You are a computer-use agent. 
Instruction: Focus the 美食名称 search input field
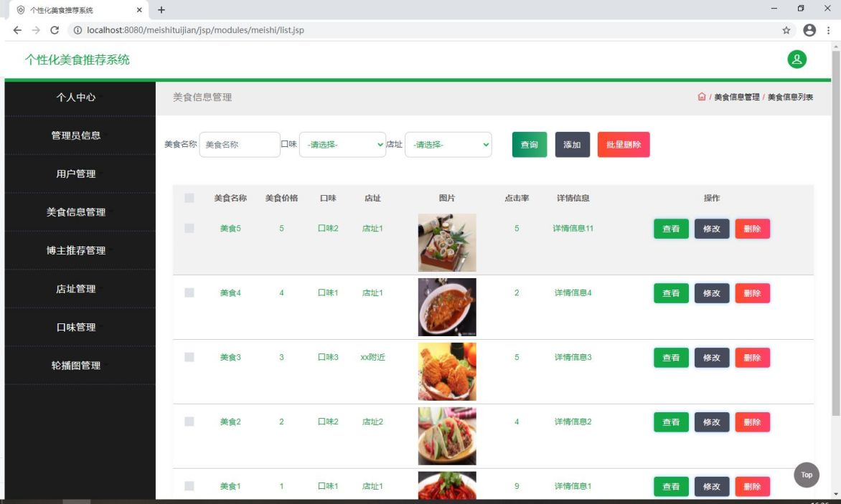(x=240, y=145)
